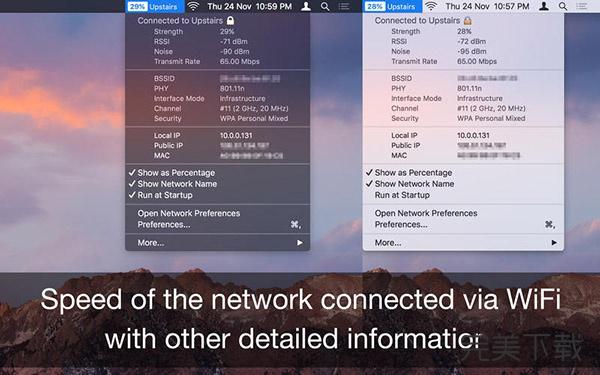Expand More submenu in light menu

pos(463,243)
